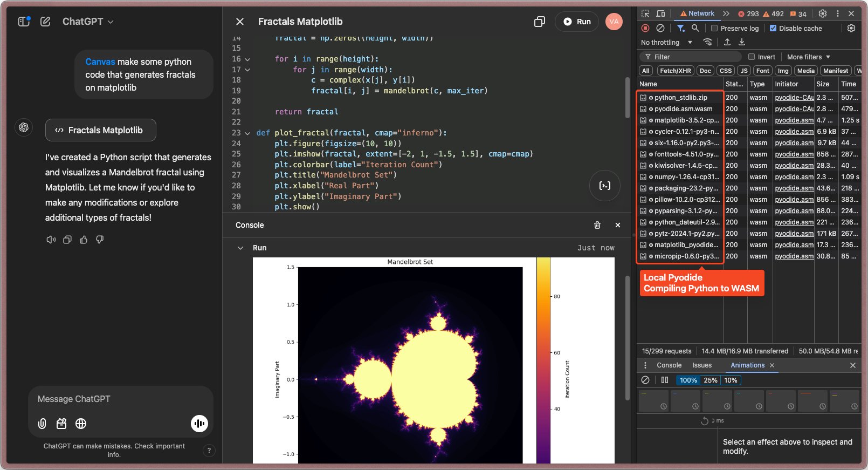Image resolution: width=868 pixels, height=470 pixels.
Task: Toggle the ChatGPT sidebar panel icon
Action: (24, 22)
